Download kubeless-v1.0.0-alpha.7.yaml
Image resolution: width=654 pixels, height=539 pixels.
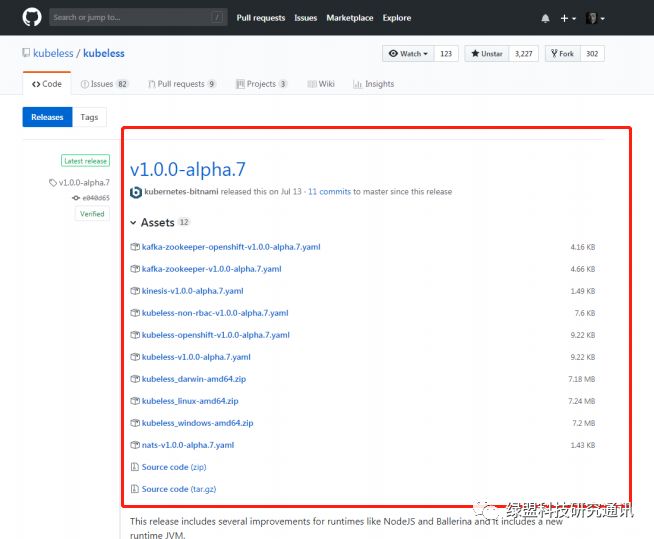point(196,357)
